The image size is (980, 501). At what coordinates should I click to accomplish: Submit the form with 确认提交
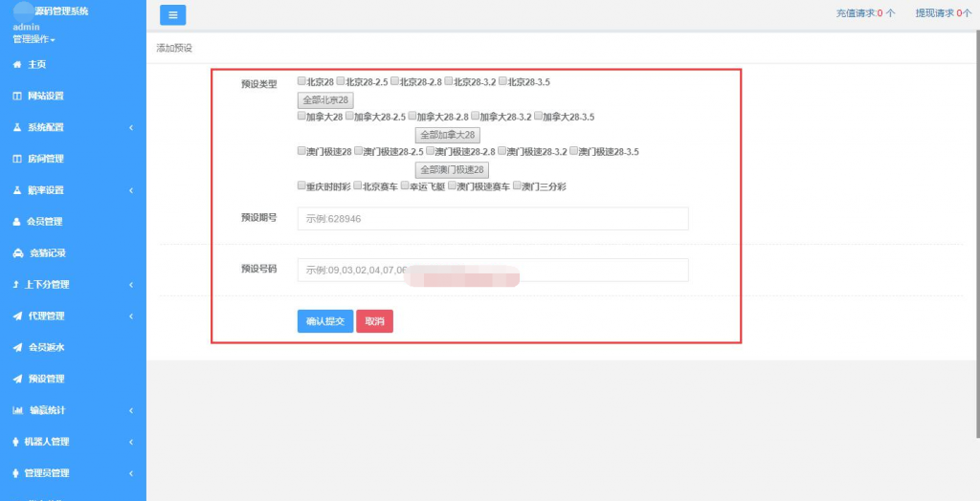click(x=325, y=321)
